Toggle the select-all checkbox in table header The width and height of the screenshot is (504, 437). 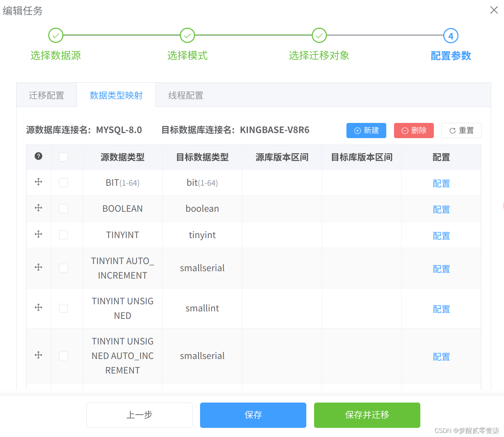click(x=63, y=157)
